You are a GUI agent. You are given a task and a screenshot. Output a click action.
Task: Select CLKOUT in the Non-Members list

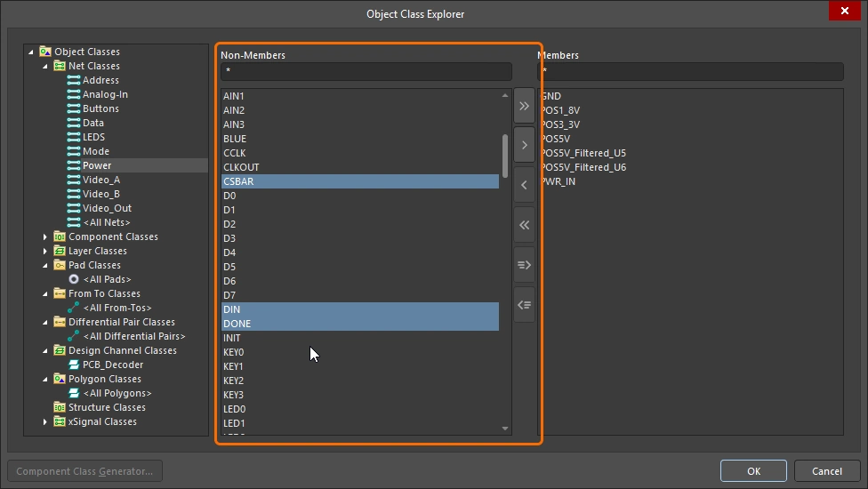pos(360,167)
